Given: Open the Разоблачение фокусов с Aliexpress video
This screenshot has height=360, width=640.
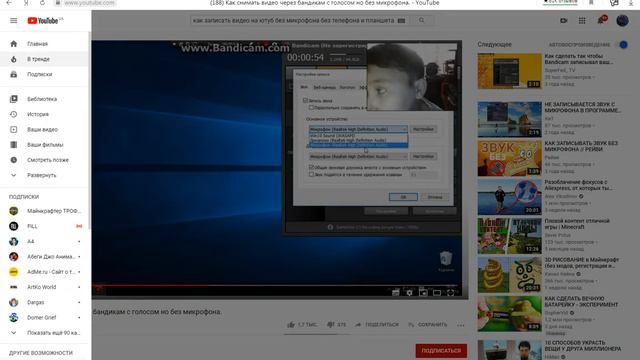Looking at the screenshot, I should (578, 185).
